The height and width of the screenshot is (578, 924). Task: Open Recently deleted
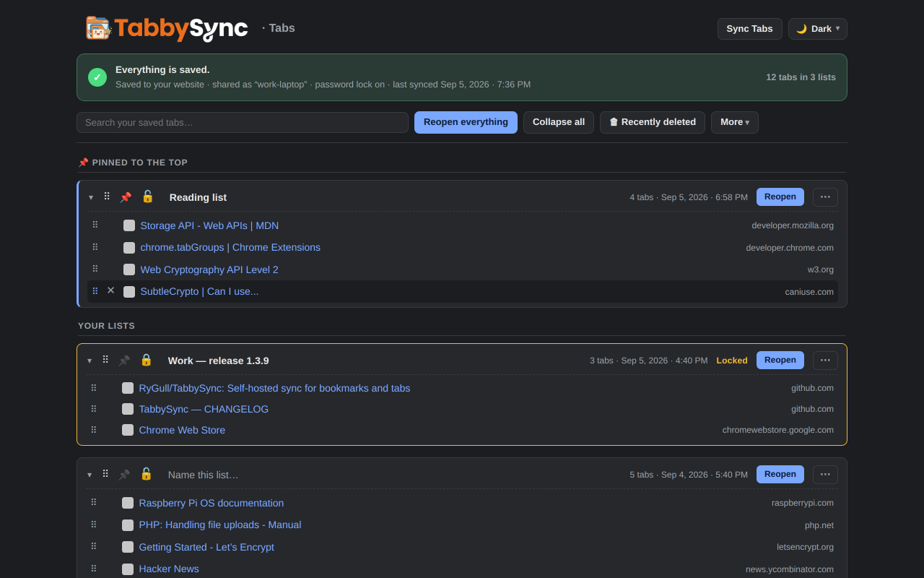click(x=653, y=122)
